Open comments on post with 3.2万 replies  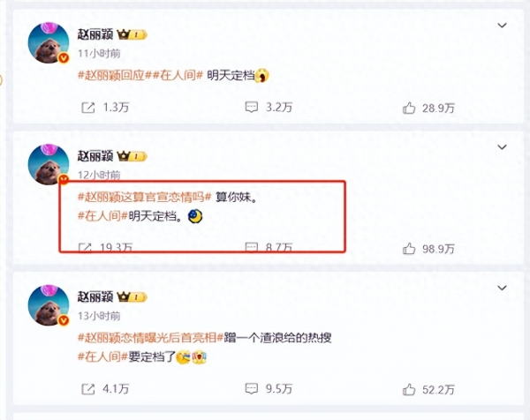coord(252,108)
